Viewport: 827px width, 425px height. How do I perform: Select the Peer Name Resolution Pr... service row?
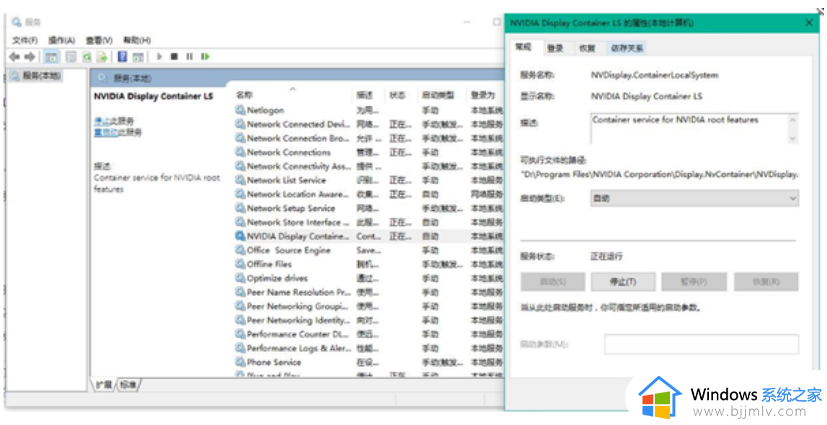[369, 292]
